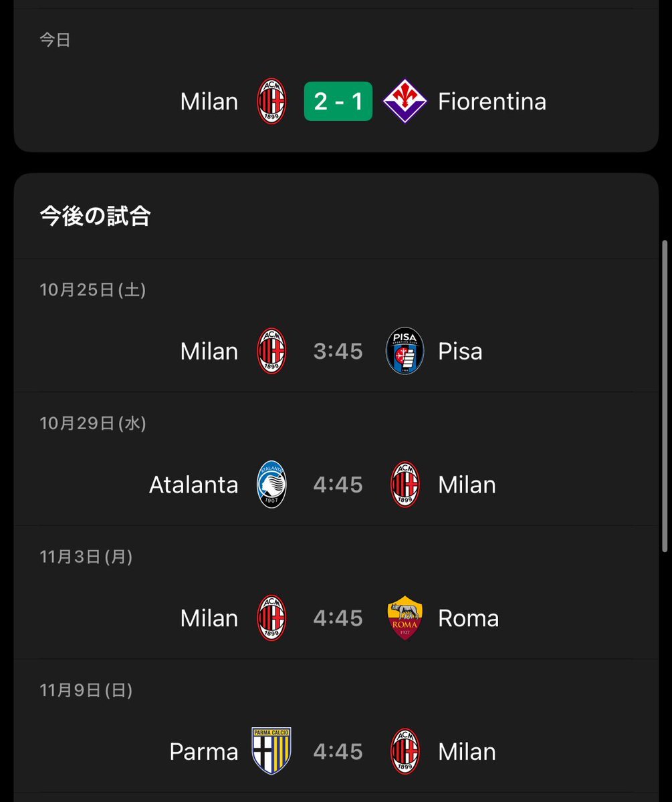Tap the Parma team name
This screenshot has height=802, width=672.
click(204, 751)
